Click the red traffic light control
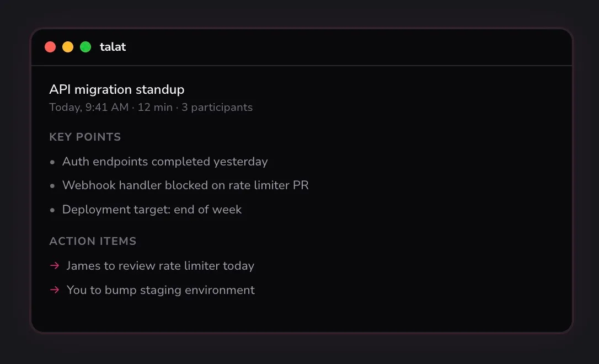Image resolution: width=599 pixels, height=364 pixels. click(x=50, y=47)
